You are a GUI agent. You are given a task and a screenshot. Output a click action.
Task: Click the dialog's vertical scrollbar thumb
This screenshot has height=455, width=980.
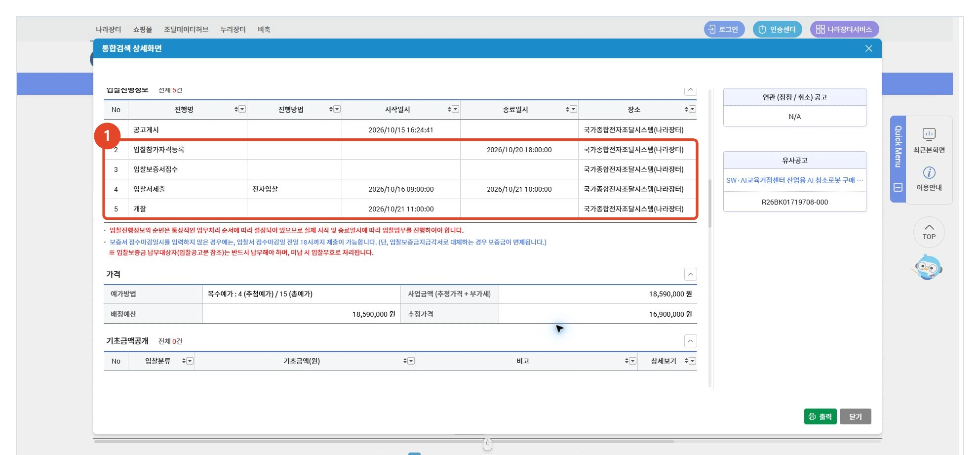pos(710,203)
